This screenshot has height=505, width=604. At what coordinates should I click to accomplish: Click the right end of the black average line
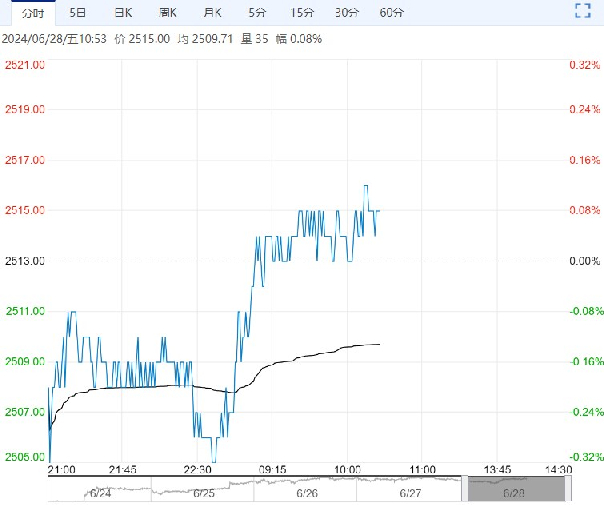(x=379, y=344)
